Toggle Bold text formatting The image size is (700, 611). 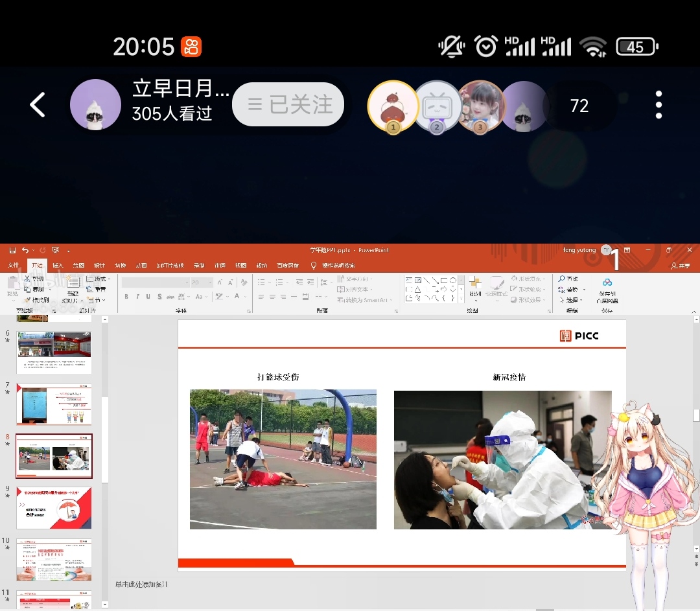point(126,297)
